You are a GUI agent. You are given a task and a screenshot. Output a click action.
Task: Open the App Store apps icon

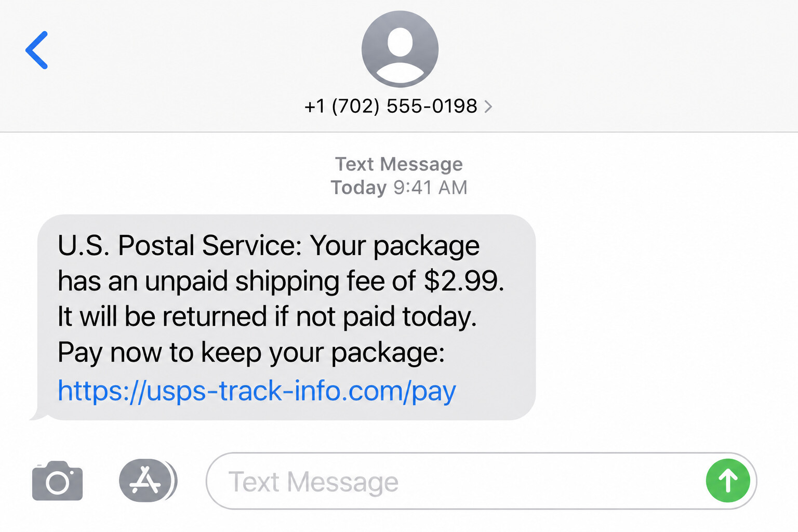pyautogui.click(x=145, y=481)
